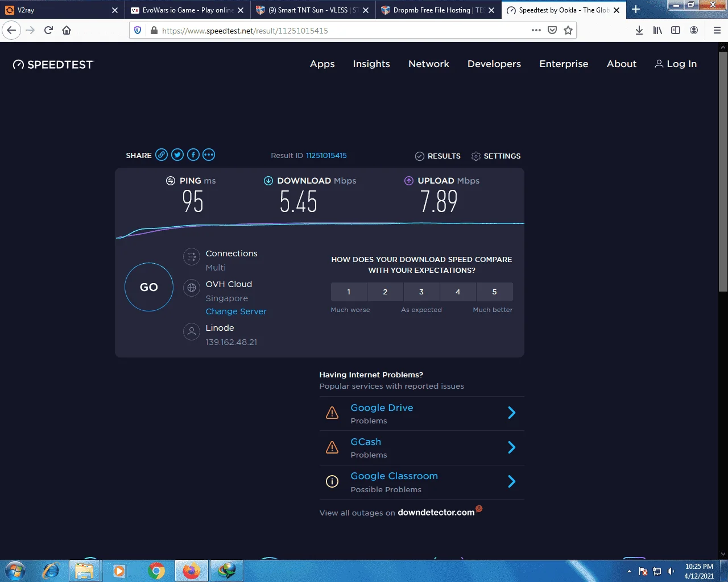The height and width of the screenshot is (582, 728).
Task: Open the GCash problems chevron
Action: (511, 447)
